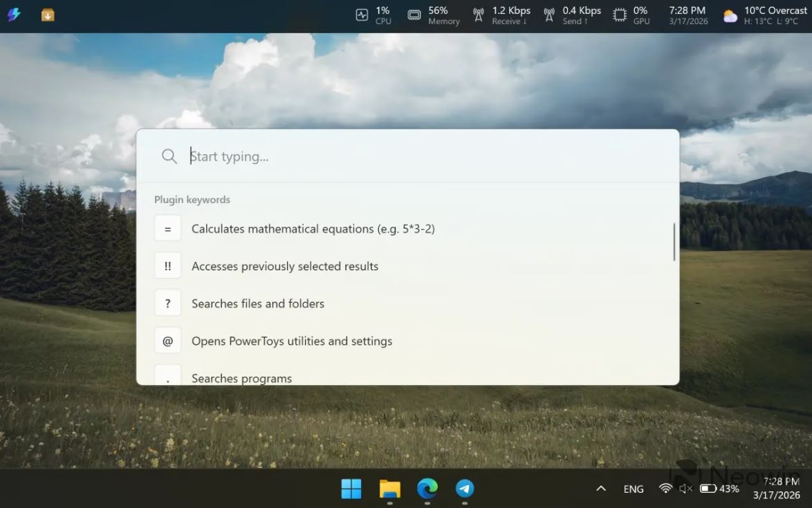Open the network Send speed widget
Viewport: 812px width, 508px height.
click(572, 15)
